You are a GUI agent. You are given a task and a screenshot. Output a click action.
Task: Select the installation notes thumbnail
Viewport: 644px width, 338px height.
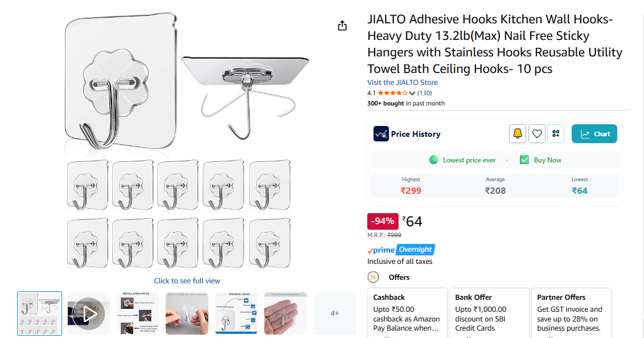coord(138,313)
